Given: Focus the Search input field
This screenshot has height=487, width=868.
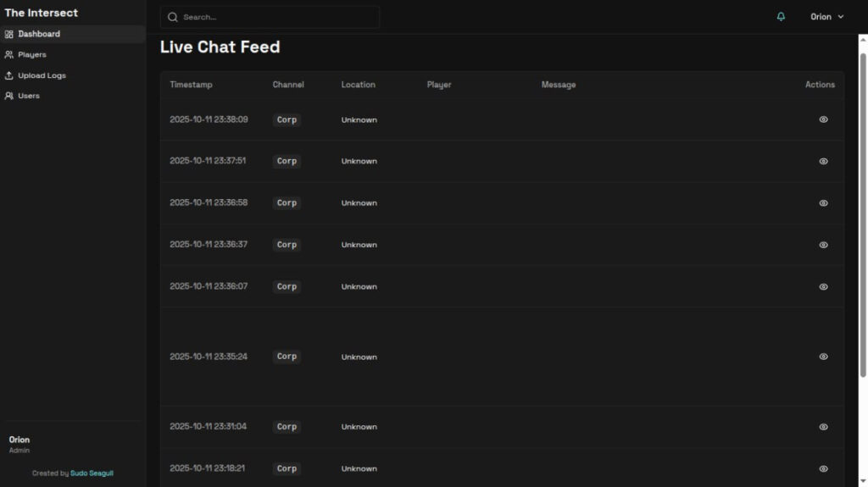Looking at the screenshot, I should click(275, 17).
